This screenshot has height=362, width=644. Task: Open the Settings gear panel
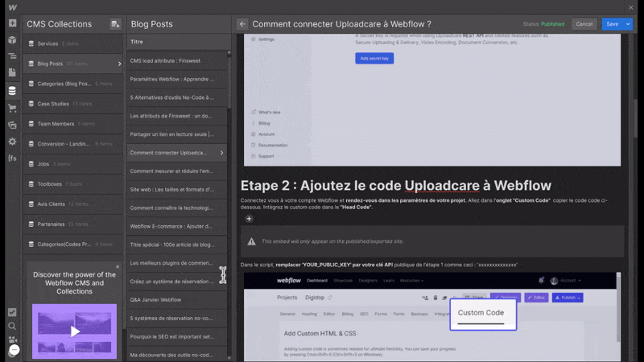coord(12,142)
